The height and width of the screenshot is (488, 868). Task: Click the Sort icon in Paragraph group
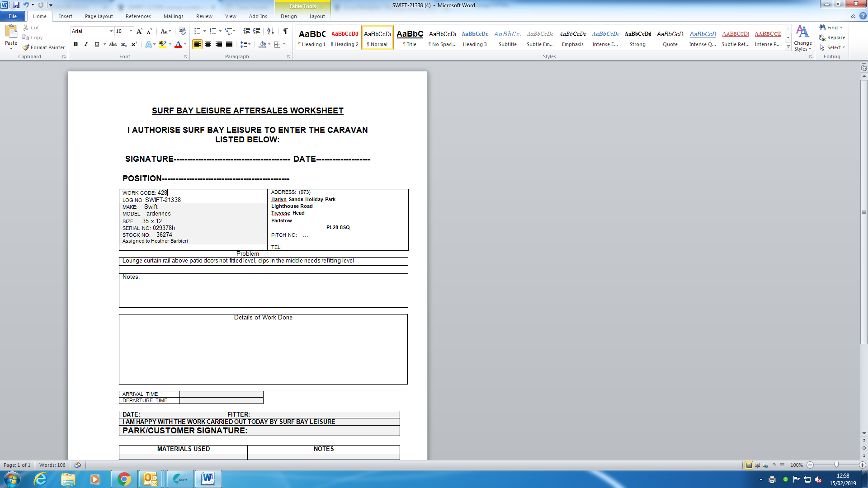tap(270, 31)
